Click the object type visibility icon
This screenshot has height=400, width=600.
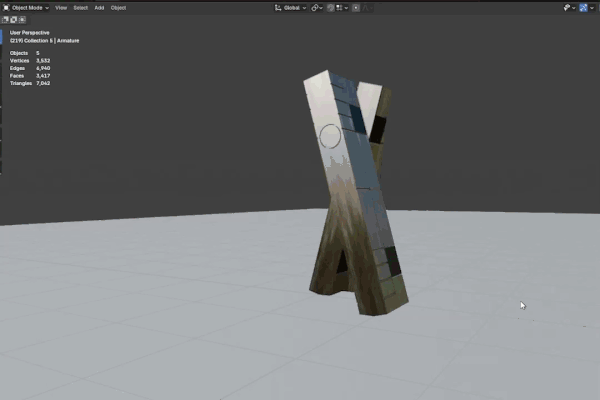coord(566,7)
